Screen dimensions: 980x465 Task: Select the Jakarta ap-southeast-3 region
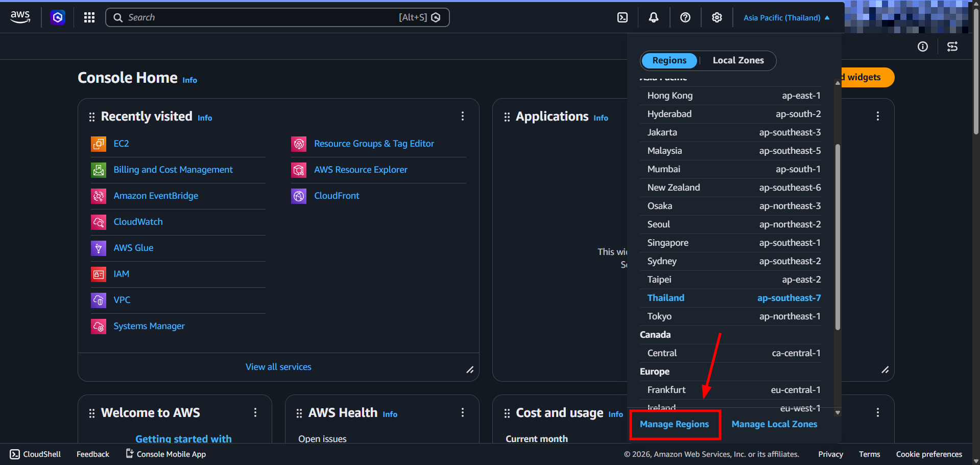pos(730,132)
